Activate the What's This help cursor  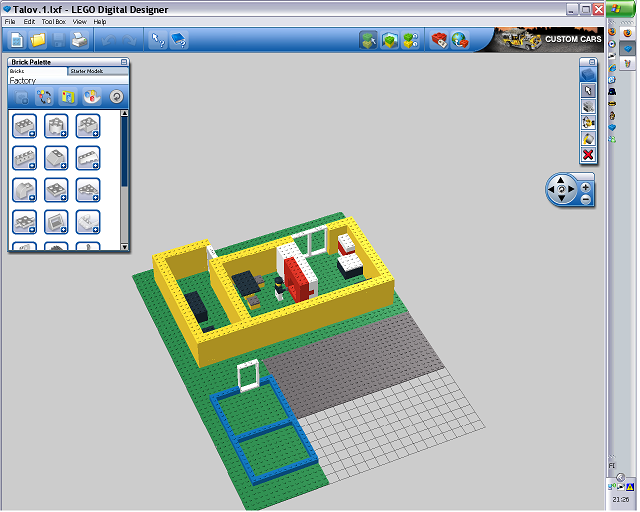tap(158, 40)
